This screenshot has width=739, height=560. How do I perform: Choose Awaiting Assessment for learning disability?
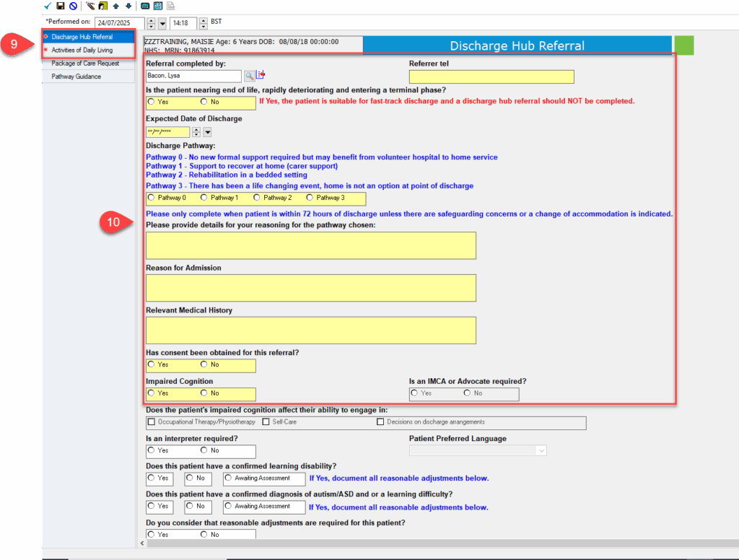229,478
